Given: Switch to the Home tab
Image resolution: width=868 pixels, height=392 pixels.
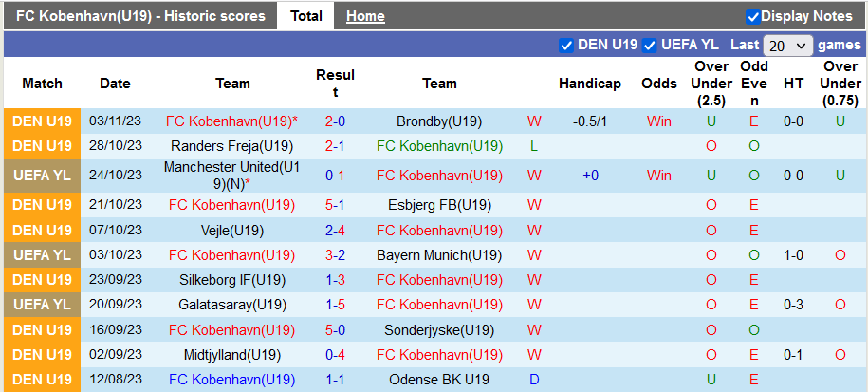Looking at the screenshot, I should (365, 16).
